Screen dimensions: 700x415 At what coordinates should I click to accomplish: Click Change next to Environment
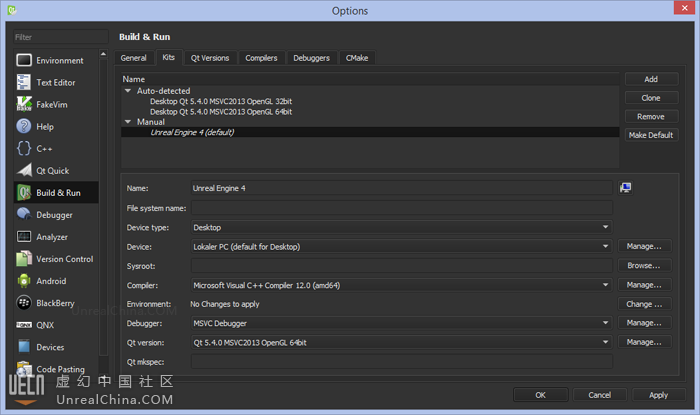click(645, 304)
